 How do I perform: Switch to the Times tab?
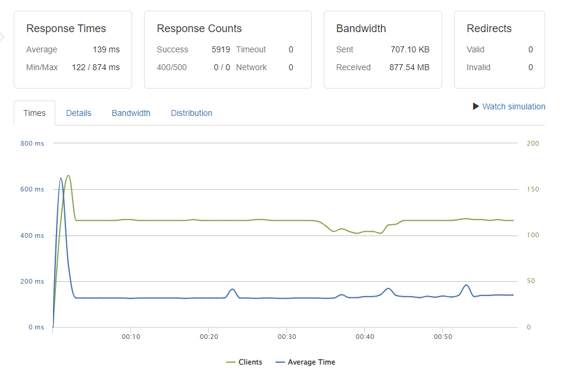point(35,113)
